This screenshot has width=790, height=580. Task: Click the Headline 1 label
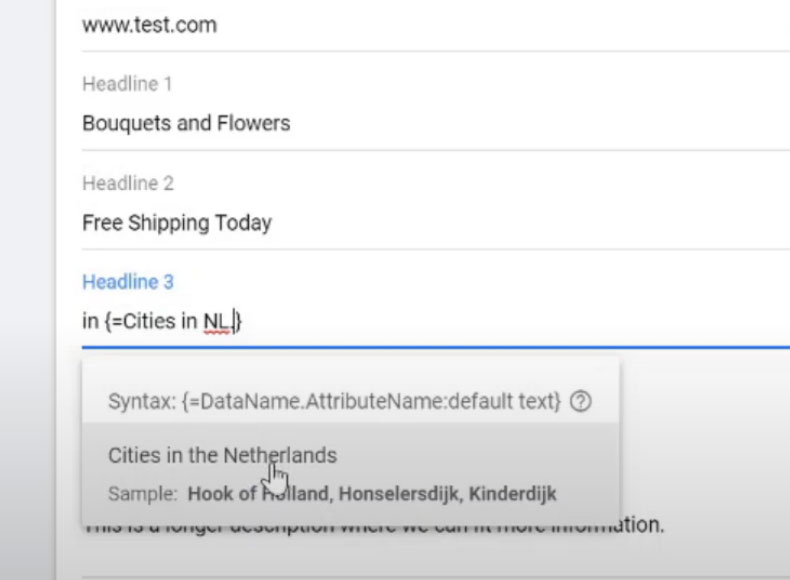[126, 85]
